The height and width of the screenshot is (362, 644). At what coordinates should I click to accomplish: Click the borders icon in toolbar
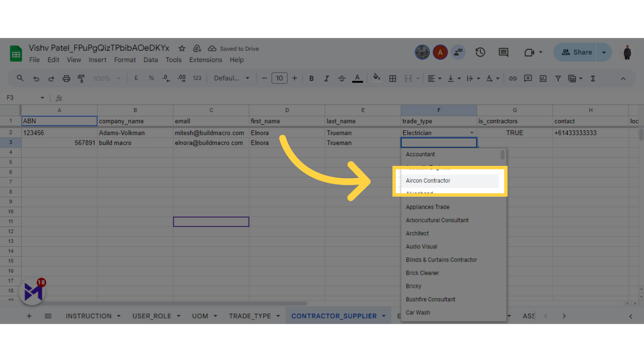point(392,79)
